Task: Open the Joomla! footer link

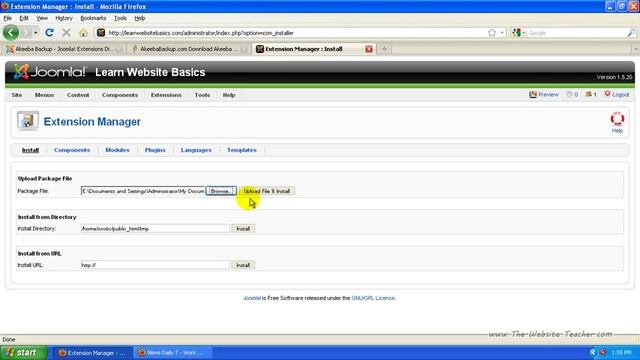Action: [x=251, y=298]
